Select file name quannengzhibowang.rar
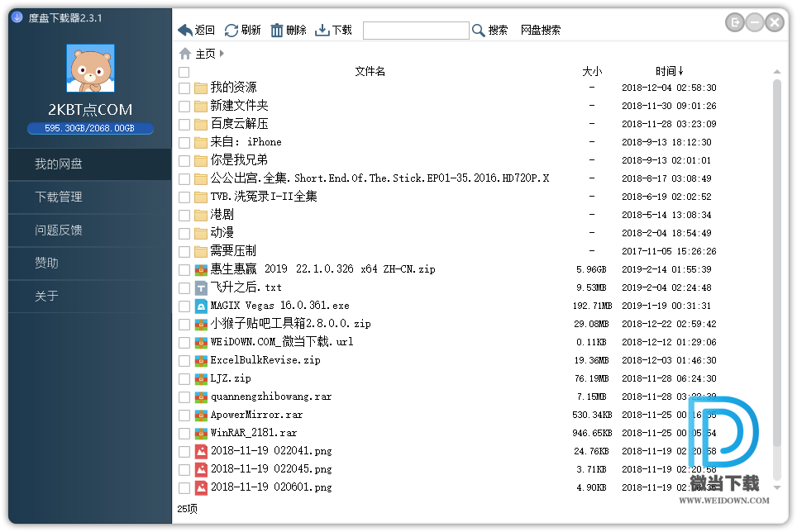 [271, 397]
